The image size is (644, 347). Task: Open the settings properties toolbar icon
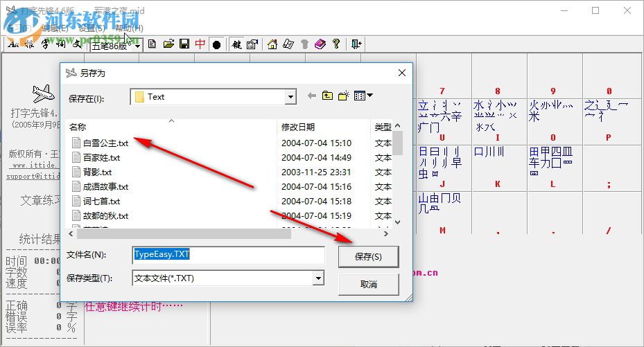[x=252, y=44]
